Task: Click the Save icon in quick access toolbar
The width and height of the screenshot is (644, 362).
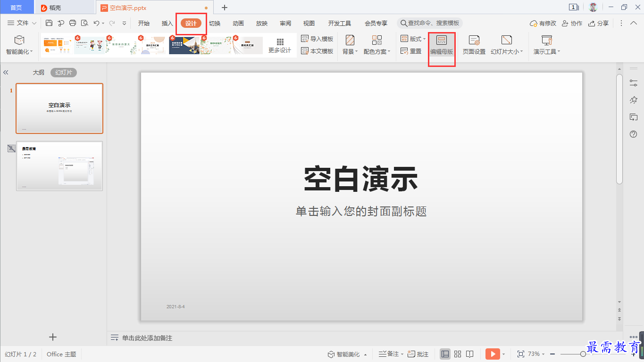Action: pyautogui.click(x=49, y=23)
